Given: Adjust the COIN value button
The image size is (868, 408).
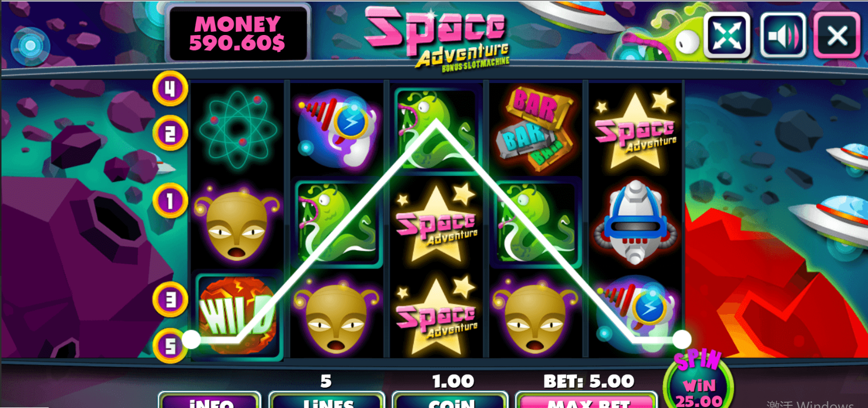Looking at the screenshot, I should click(450, 400).
